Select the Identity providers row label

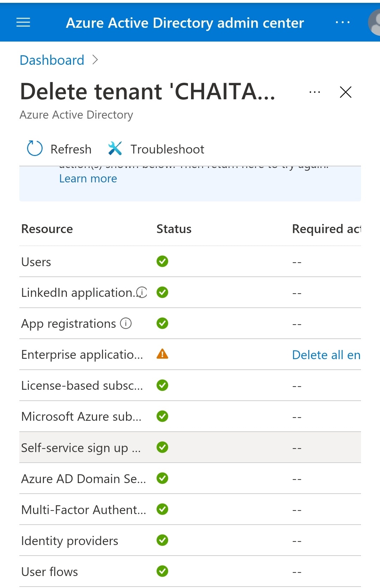pos(70,541)
